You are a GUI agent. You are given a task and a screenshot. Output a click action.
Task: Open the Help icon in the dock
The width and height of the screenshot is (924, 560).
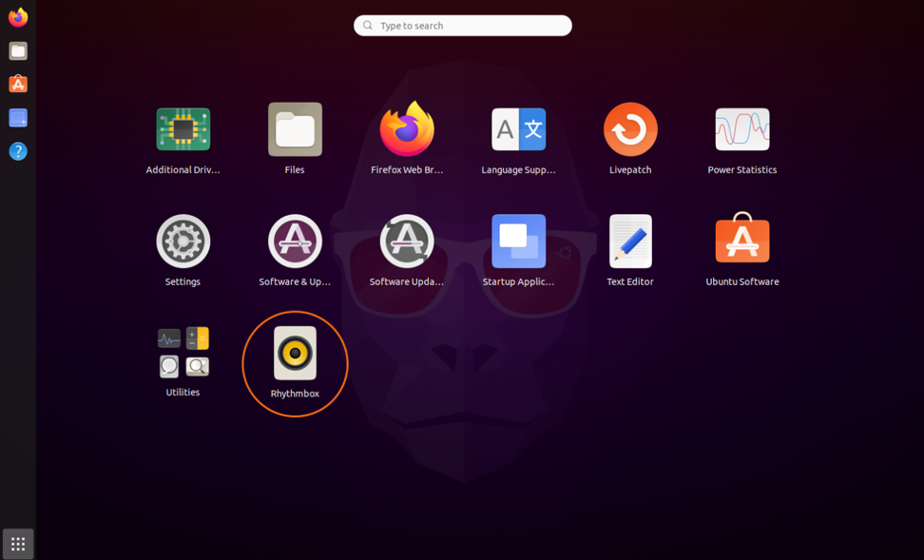click(18, 151)
